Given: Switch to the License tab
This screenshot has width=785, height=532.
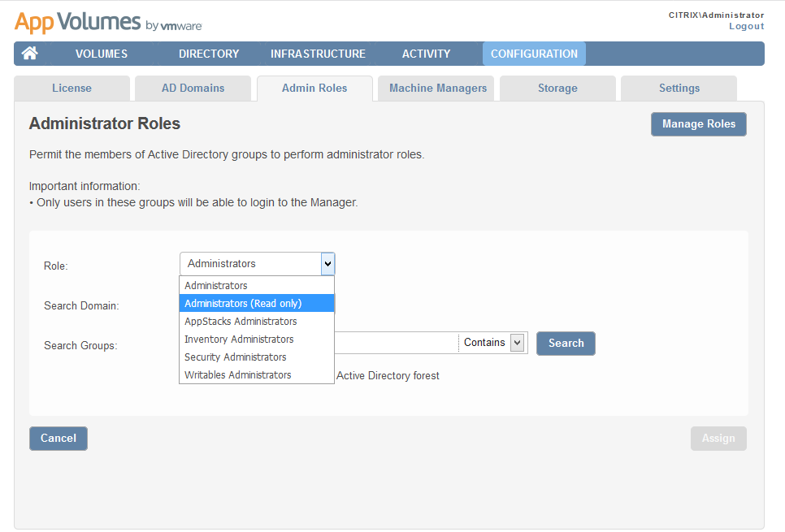Looking at the screenshot, I should [72, 88].
